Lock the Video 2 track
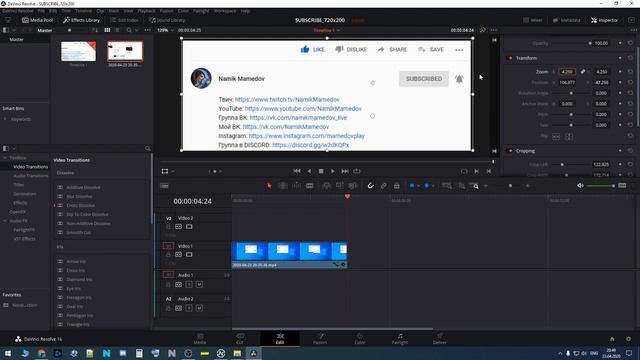The height and width of the screenshot is (360, 640). pyautogui.click(x=168, y=227)
